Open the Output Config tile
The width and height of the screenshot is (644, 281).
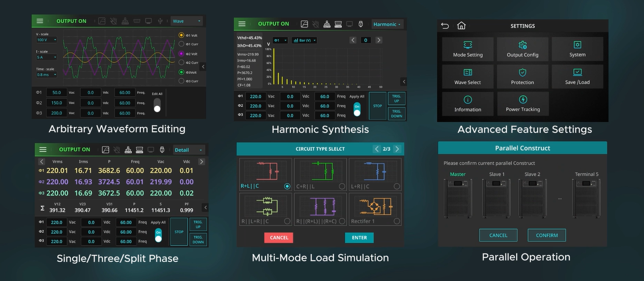click(x=522, y=49)
